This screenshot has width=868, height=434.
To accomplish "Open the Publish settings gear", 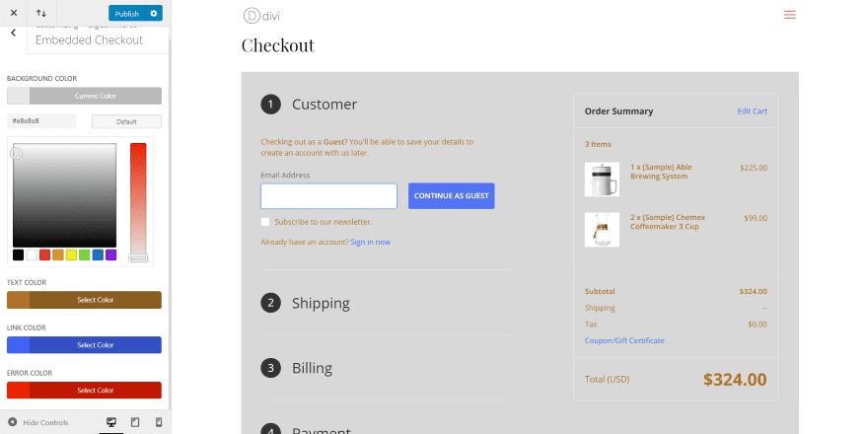I will tap(153, 13).
